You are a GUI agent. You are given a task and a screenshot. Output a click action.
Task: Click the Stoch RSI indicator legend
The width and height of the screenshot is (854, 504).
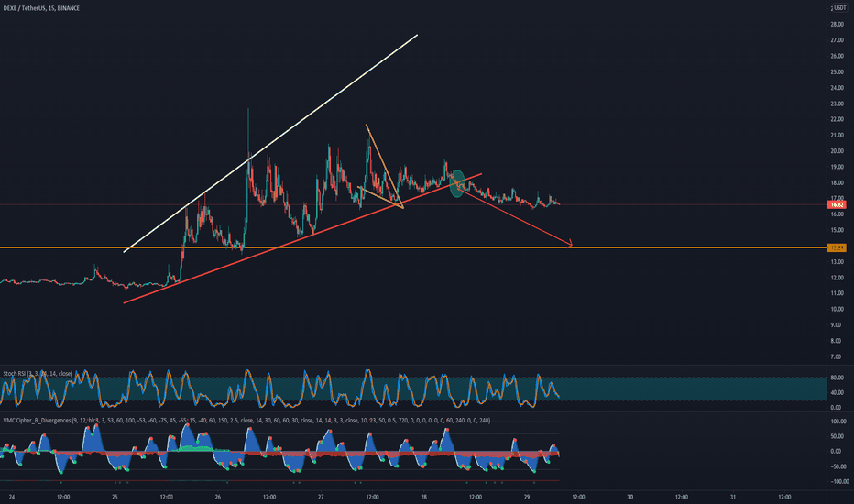click(x=38, y=374)
